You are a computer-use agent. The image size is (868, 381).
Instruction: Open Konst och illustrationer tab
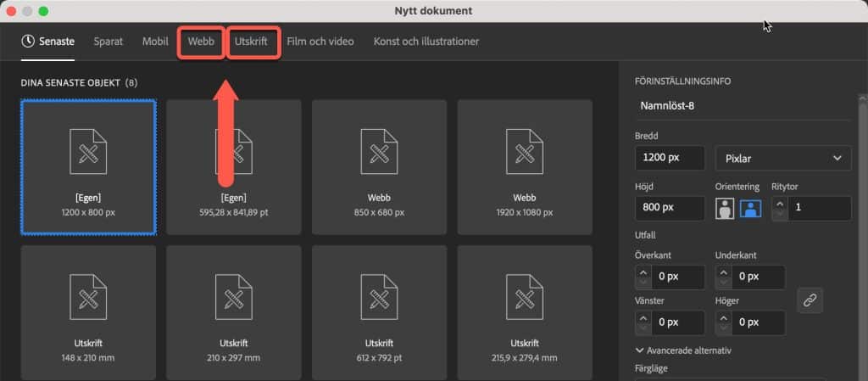[426, 42]
